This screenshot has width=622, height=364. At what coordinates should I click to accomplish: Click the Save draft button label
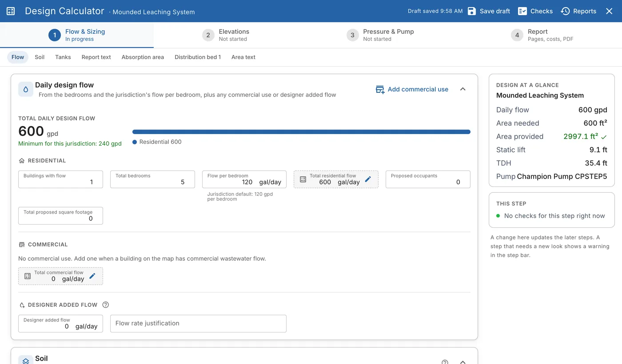coord(495,11)
